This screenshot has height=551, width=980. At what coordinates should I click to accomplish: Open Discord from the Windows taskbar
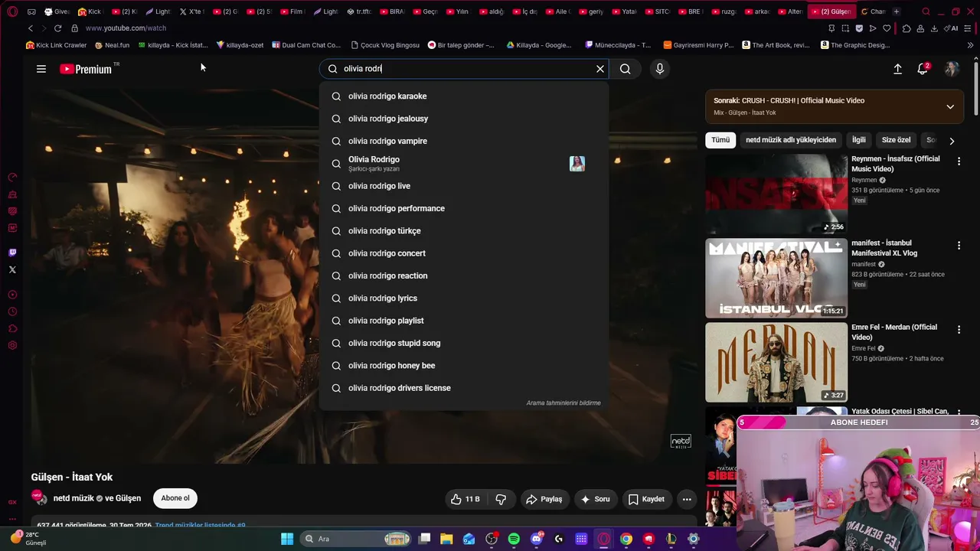coord(537,539)
